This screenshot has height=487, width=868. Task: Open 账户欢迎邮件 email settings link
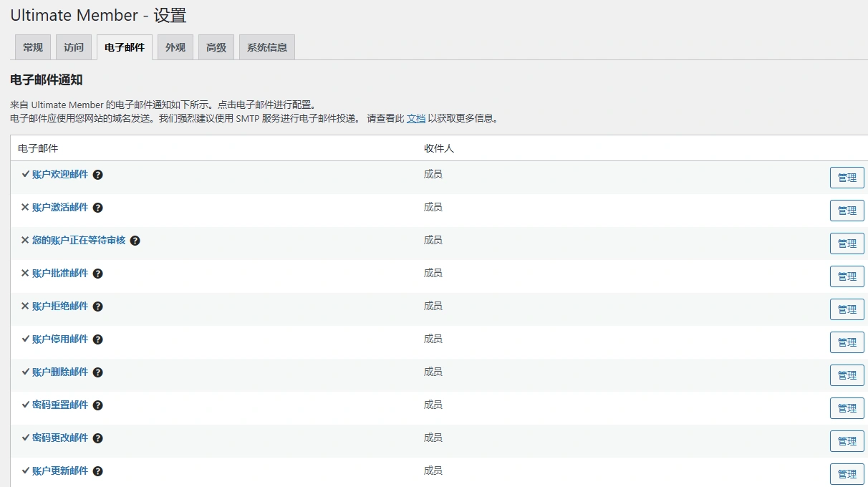click(x=59, y=174)
